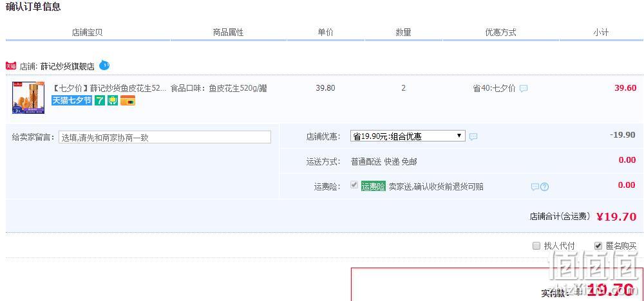This screenshot has width=644, height=301.
Task: Click the 天猫七夕节 promotion badge
Action: 71,100
